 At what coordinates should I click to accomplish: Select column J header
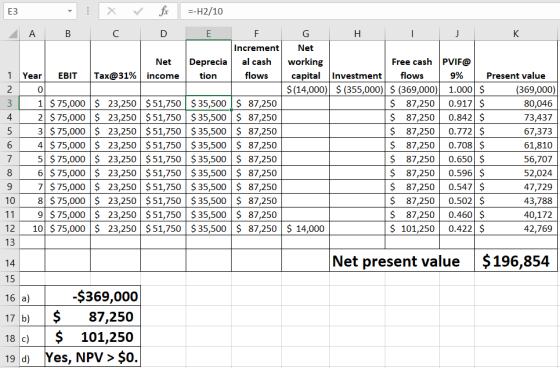[x=457, y=34]
